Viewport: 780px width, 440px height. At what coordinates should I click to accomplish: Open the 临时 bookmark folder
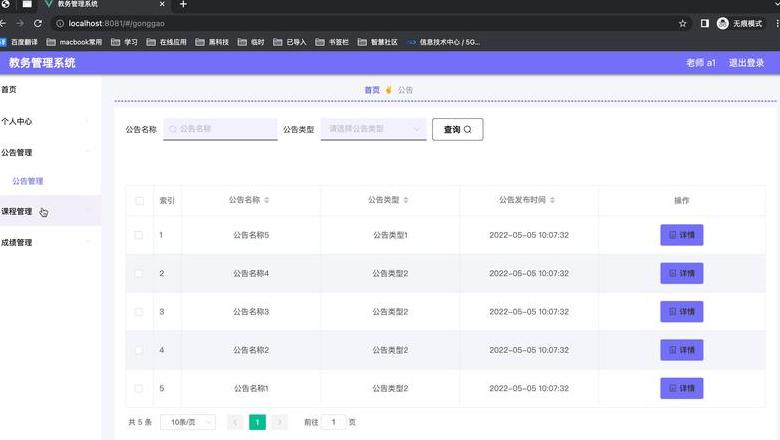coord(251,42)
